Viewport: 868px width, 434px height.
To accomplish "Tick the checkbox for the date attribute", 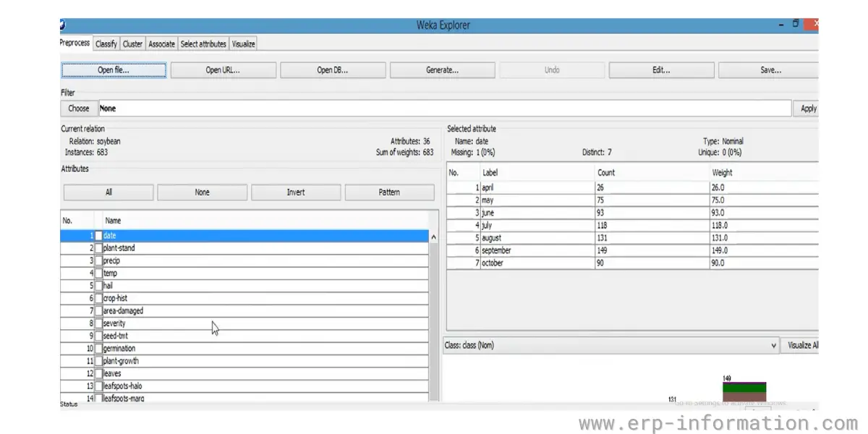I will [x=98, y=236].
